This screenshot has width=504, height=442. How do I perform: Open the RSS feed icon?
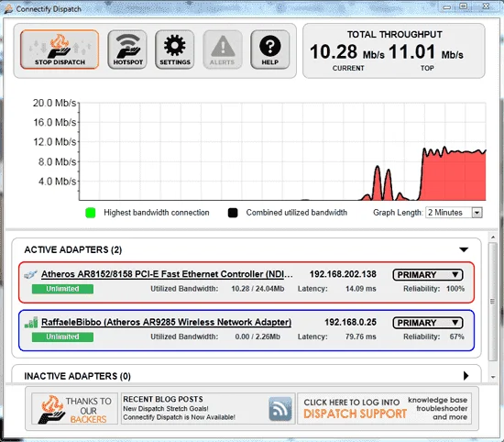(x=280, y=409)
